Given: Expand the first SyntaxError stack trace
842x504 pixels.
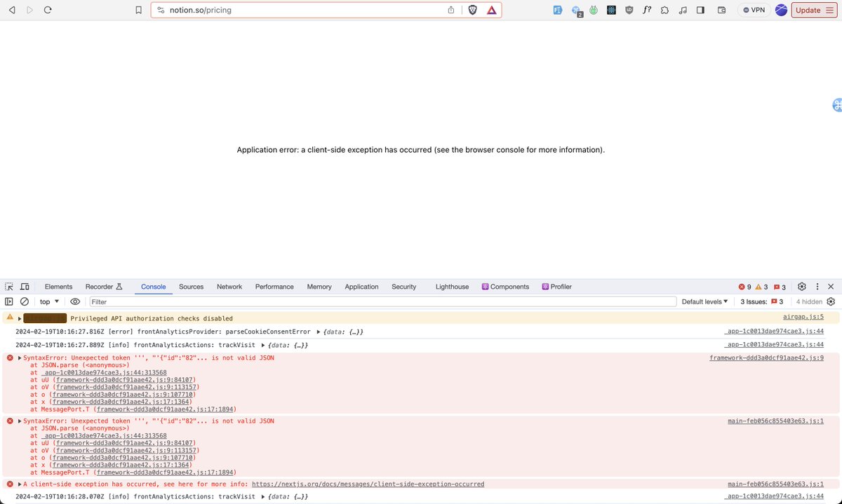Looking at the screenshot, I should [18, 357].
